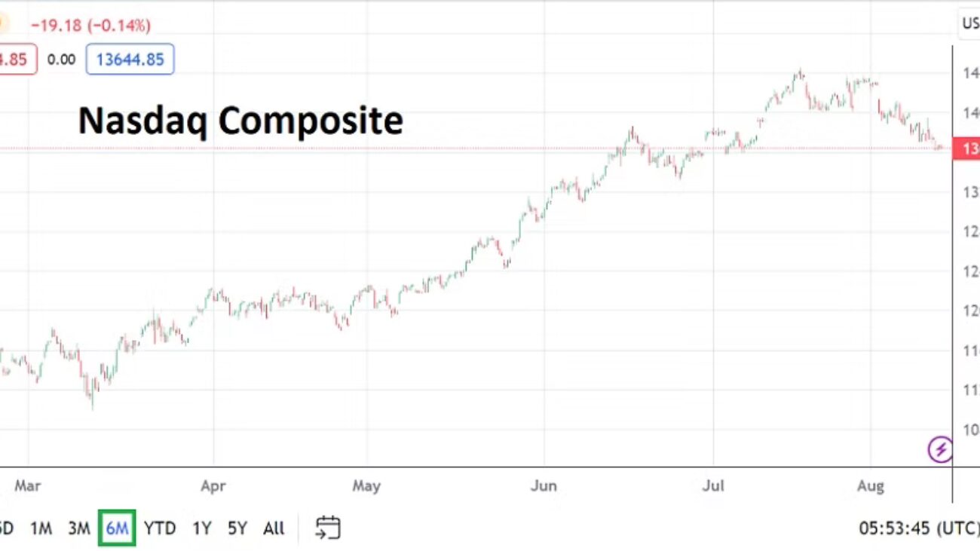Click the -19.18 (-0.14%) change value
Viewport: 980px width, 551px height.
[x=90, y=25]
